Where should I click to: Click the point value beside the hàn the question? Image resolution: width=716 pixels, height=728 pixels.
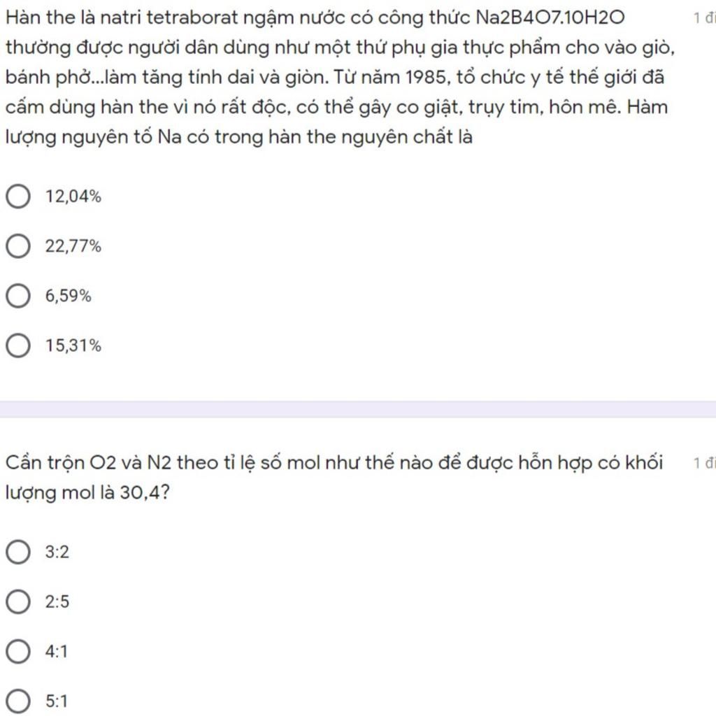(x=704, y=18)
